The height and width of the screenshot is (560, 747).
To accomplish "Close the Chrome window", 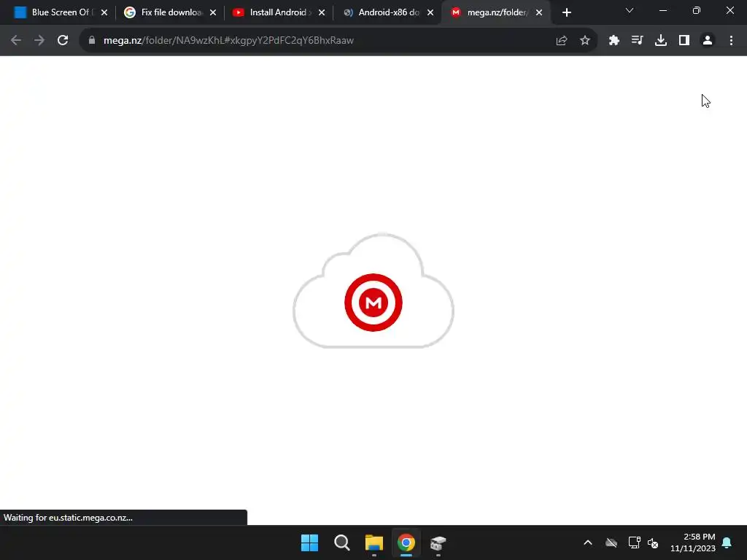I will [x=729, y=10].
